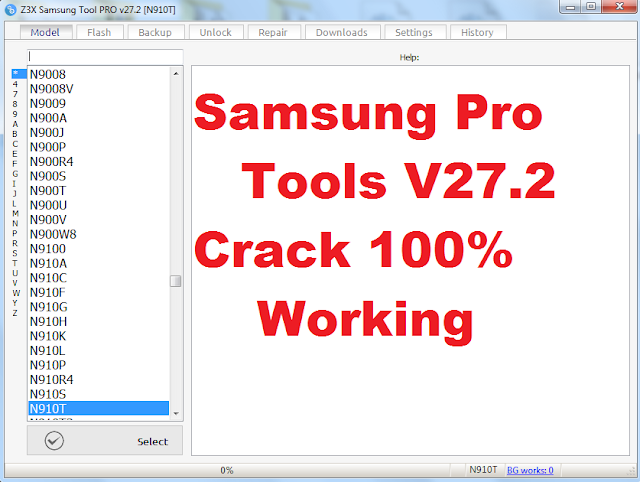The height and width of the screenshot is (482, 640).
Task: Choose model N910K
Action: (x=98, y=336)
